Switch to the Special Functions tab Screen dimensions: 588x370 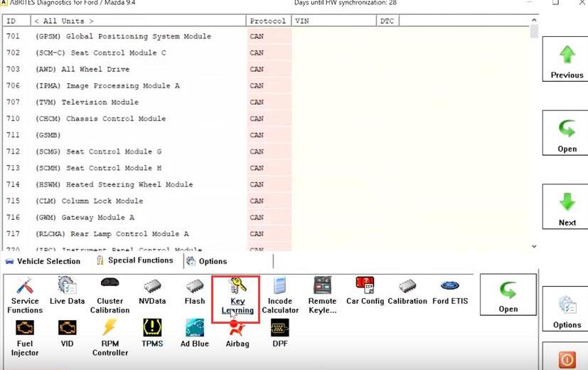pos(135,260)
